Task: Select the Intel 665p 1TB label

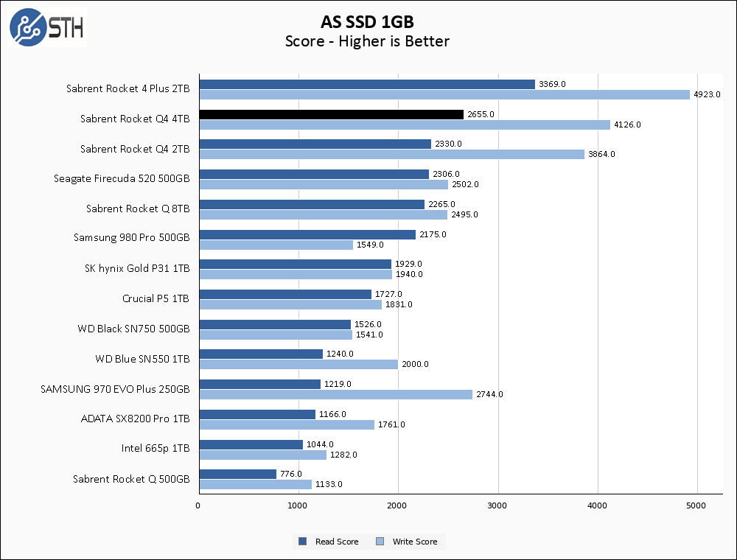Action: (156, 448)
